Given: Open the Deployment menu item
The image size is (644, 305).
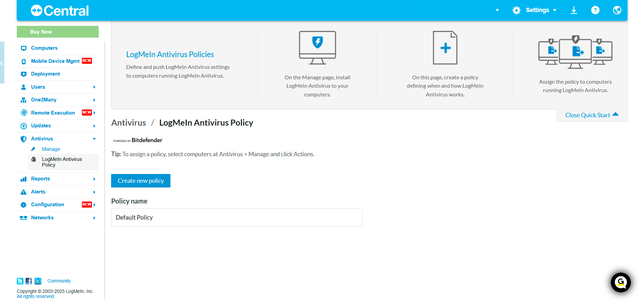Looking at the screenshot, I should pos(46,74).
